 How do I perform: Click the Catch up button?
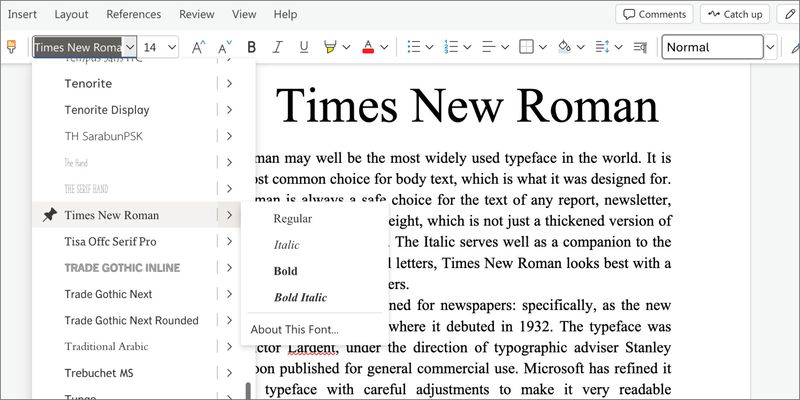[736, 14]
